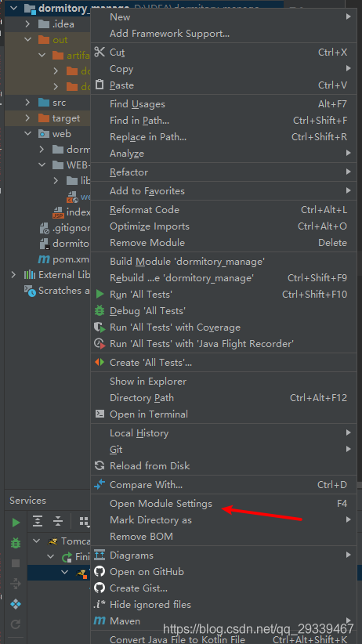Choose Open Module Settings

pyautogui.click(x=223, y=504)
